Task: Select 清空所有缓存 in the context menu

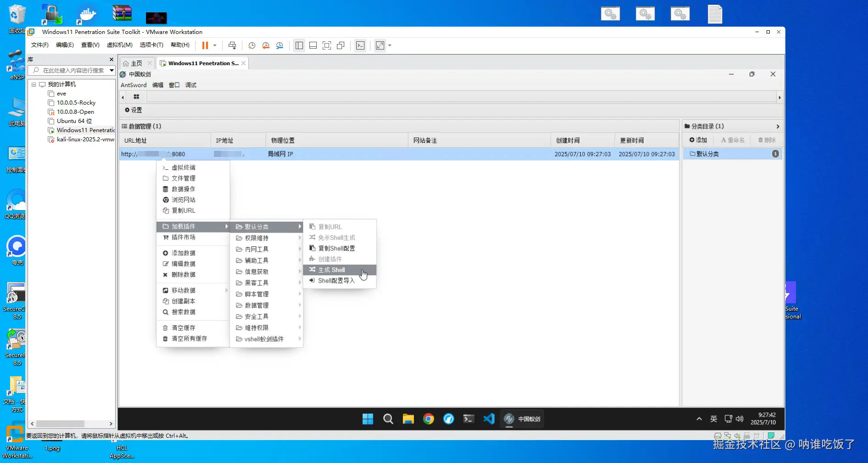Action: pyautogui.click(x=193, y=339)
